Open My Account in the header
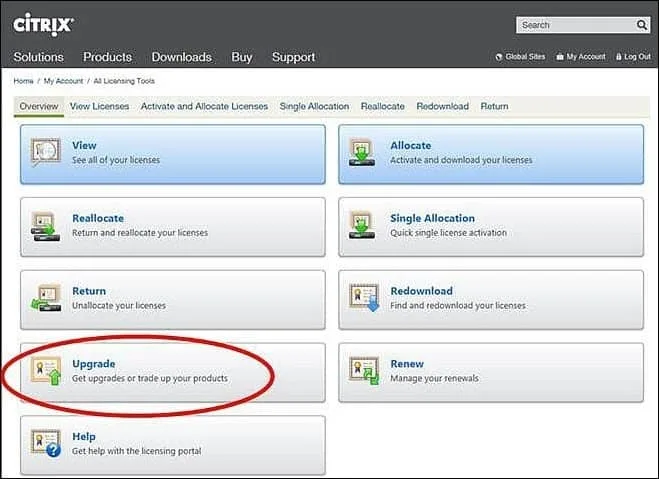The image size is (659, 479). tap(586, 57)
